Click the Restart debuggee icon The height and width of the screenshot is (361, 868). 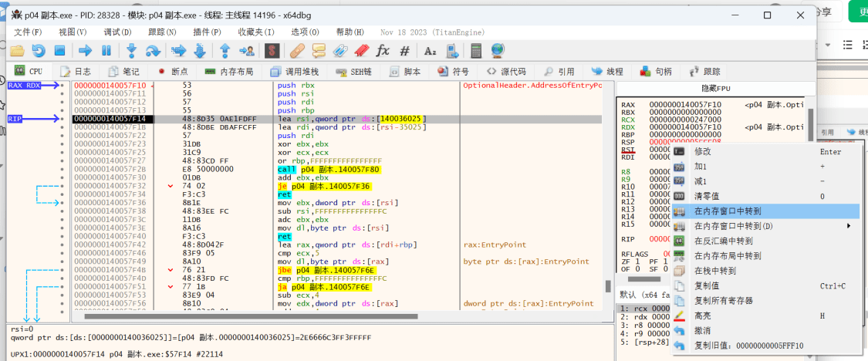[39, 51]
